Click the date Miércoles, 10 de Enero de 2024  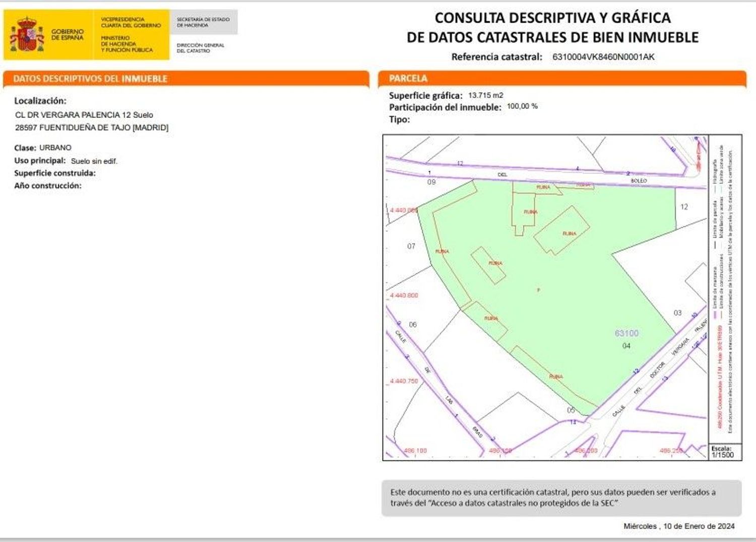click(679, 526)
